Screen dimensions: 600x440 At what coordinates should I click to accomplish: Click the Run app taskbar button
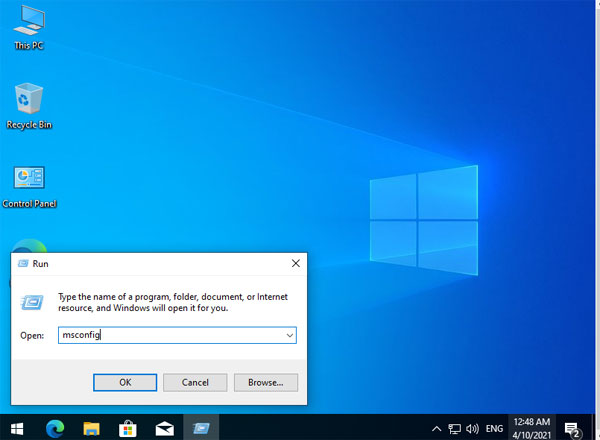[201, 427]
